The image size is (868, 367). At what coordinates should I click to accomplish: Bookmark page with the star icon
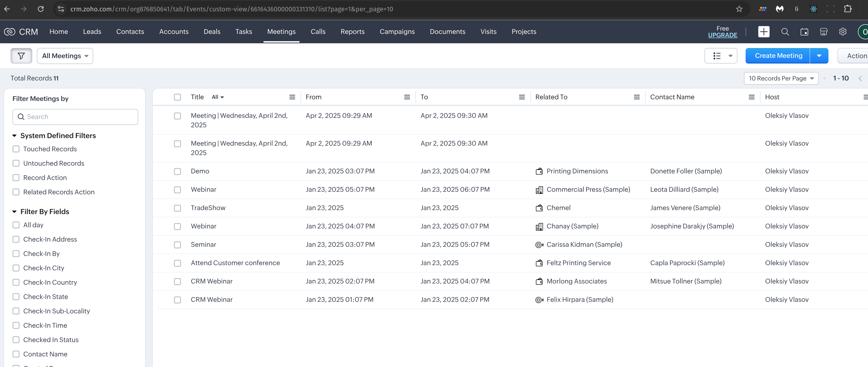coord(739,9)
